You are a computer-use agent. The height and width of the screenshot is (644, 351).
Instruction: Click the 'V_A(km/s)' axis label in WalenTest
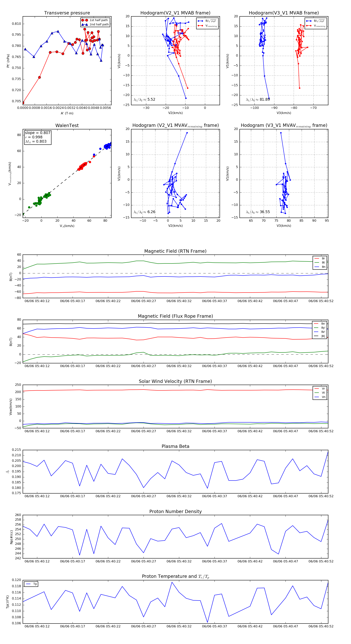pos(67,226)
